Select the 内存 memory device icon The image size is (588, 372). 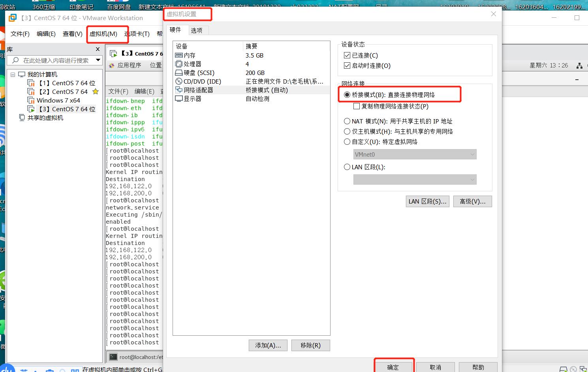coord(178,55)
